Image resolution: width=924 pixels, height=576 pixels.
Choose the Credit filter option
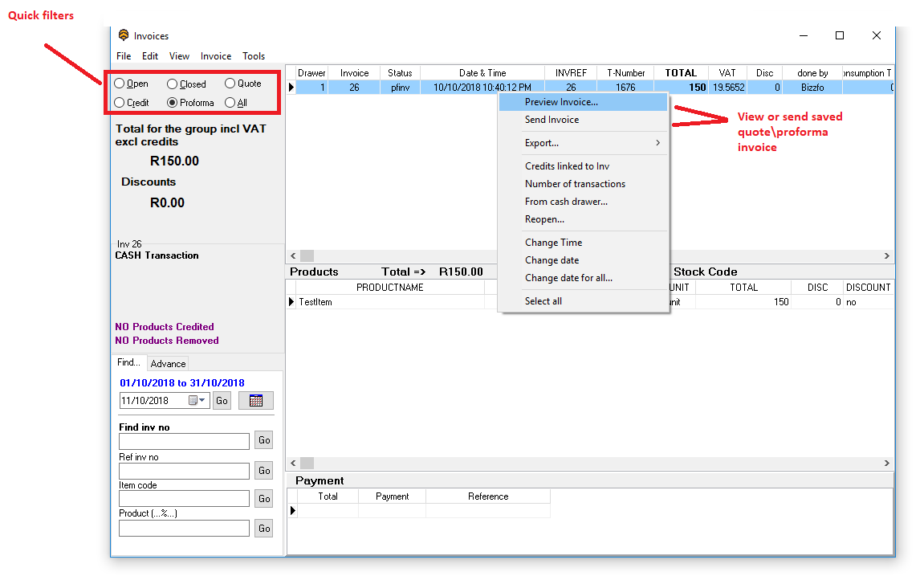pos(120,103)
